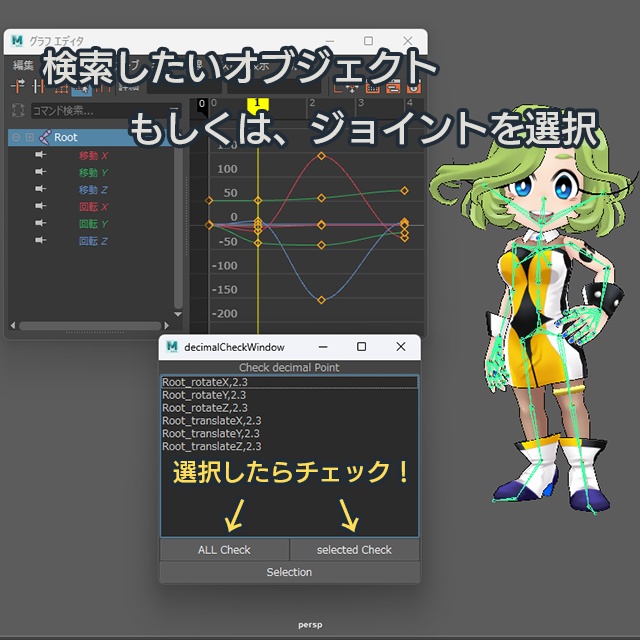The image size is (640, 640).
Task: Select the red curve peak keyframe at frame 2
Action: 322,156
